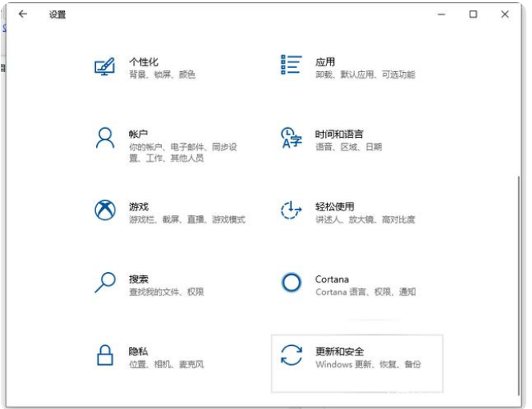Click the 帐户 (Accounts) person icon
The width and height of the screenshot is (532, 409).
click(x=105, y=138)
